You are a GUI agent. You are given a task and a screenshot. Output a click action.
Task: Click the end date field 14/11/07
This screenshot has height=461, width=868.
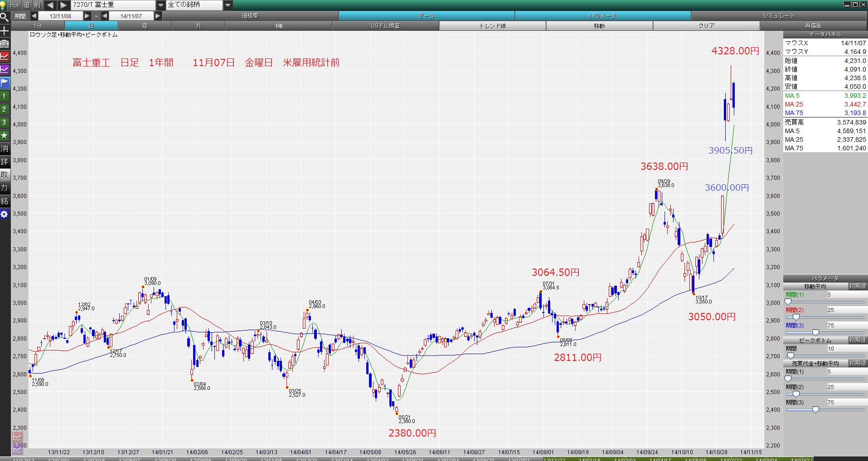[131, 16]
